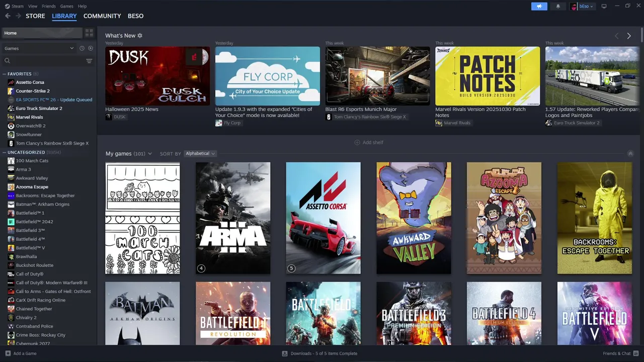Viewport: 644px width, 362px height.
Task: Switch library to collections grid view
Action: [x=89, y=33]
